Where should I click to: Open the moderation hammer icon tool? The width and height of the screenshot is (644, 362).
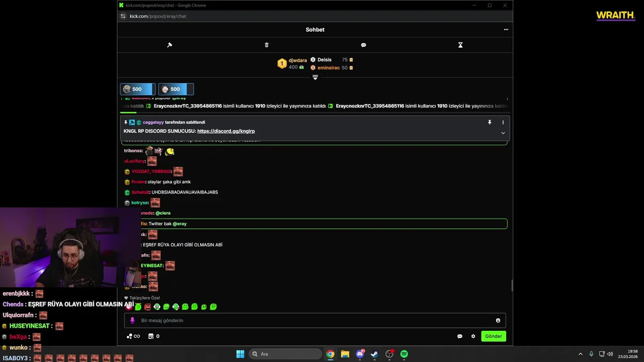coord(170,45)
